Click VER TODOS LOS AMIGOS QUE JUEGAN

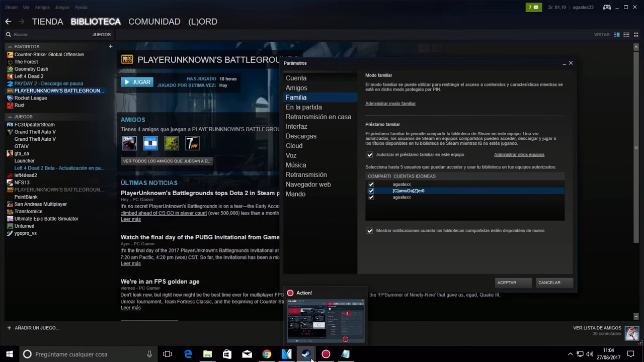167,161
